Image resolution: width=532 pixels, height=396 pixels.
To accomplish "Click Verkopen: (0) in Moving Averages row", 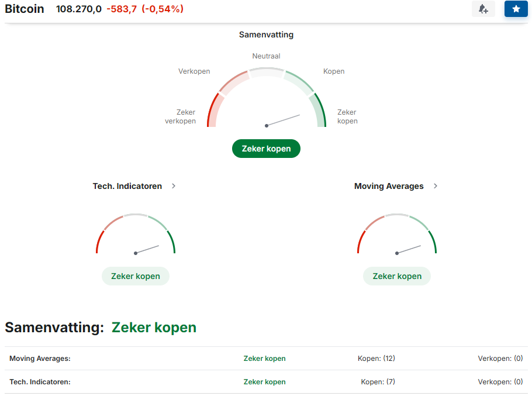I will (x=500, y=359).
